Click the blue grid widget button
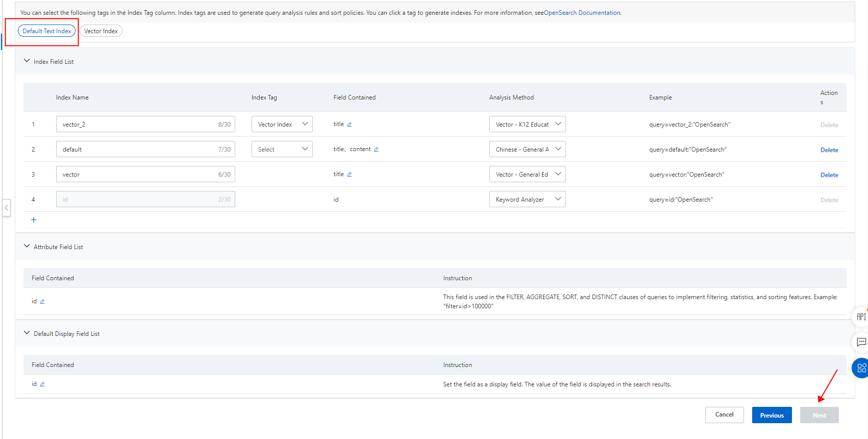Viewport: 868px width, 439px height. (861, 368)
